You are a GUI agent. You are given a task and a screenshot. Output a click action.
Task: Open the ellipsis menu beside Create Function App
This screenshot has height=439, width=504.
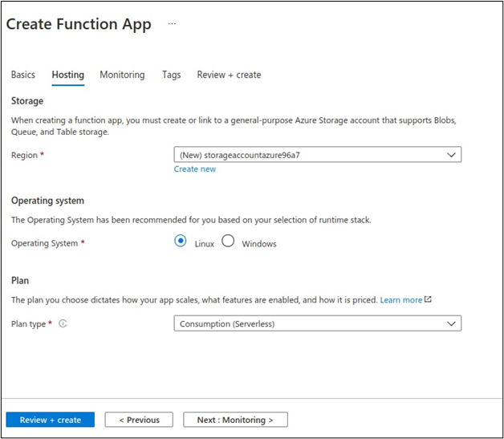click(x=172, y=24)
